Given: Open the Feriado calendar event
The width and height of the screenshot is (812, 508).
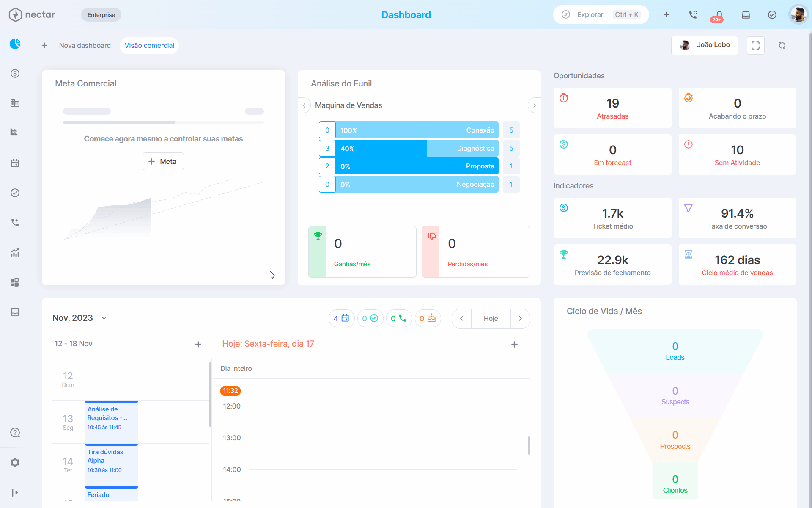Looking at the screenshot, I should pyautogui.click(x=111, y=494).
